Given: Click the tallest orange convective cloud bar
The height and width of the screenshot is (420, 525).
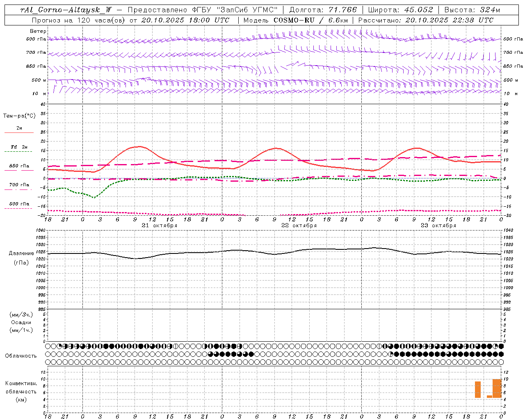Looking at the screenshot, I should [x=497, y=388].
